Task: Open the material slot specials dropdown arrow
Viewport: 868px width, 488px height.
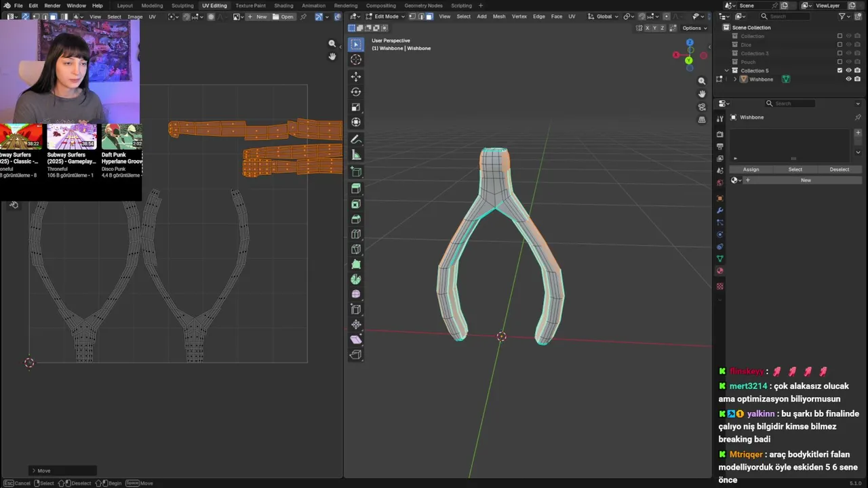Action: point(858,152)
